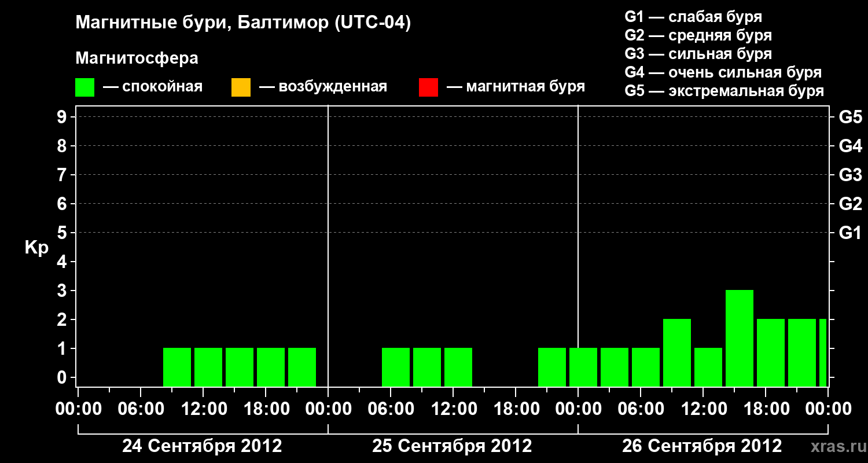Click the 'G4 — очень сильная буря' legend line
Image resolution: width=868 pixels, height=463 pixels.
723,72
